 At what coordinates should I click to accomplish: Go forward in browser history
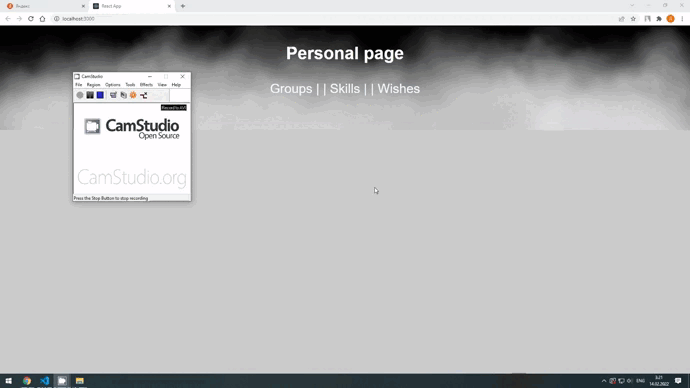coord(19,19)
